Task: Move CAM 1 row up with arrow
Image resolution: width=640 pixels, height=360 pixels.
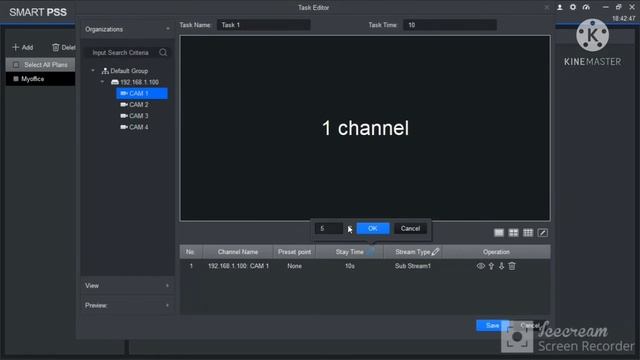Action: pyautogui.click(x=491, y=266)
